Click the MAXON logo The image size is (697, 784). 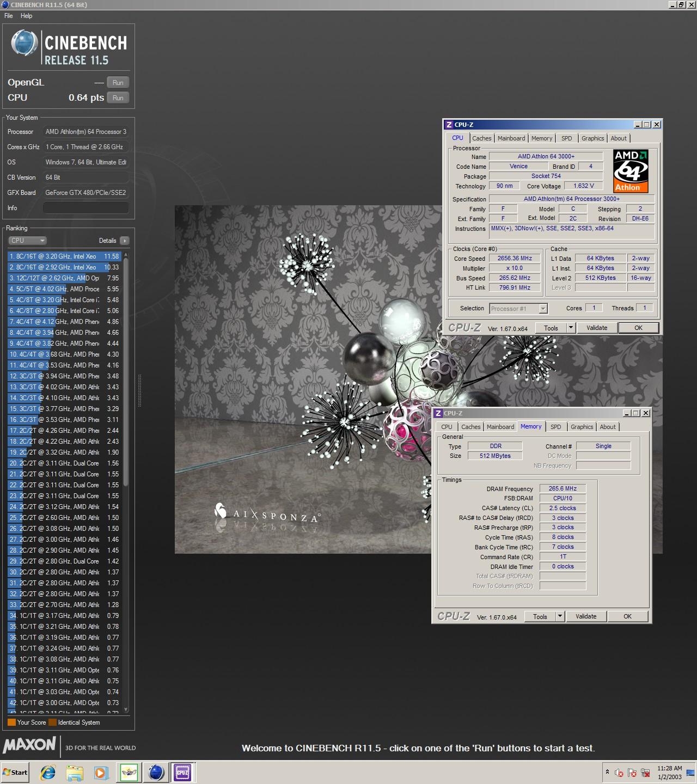click(x=29, y=744)
